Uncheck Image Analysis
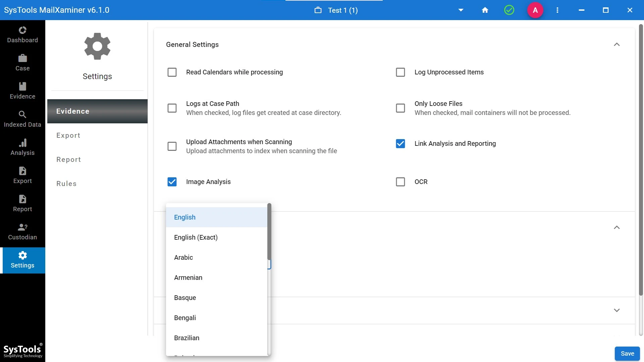This screenshot has height=362, width=644. pyautogui.click(x=172, y=182)
